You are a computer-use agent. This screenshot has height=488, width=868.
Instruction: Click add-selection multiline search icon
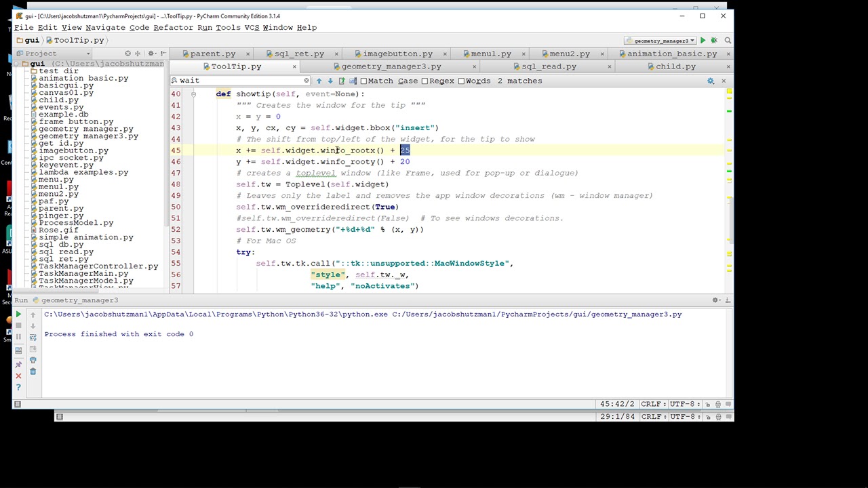pos(352,81)
